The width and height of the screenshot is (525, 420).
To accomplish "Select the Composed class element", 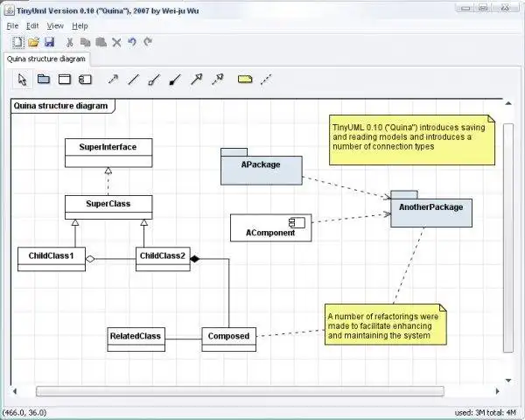I will click(229, 339).
